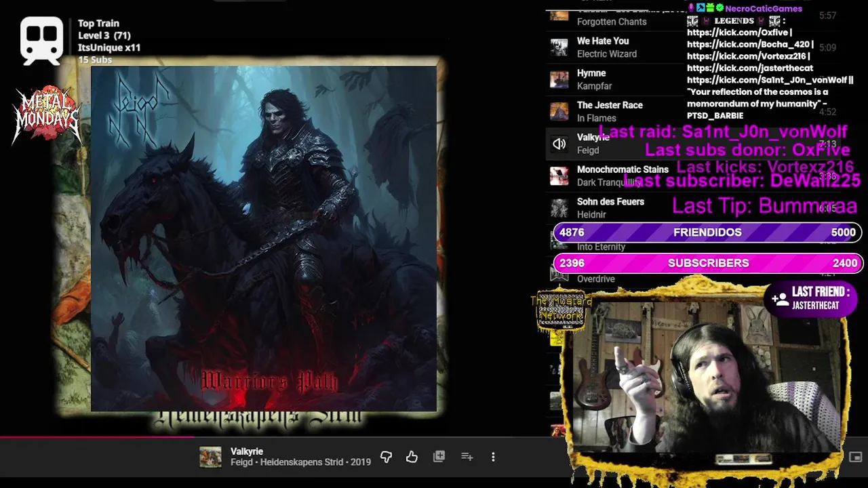Click the NecroCaticGames chat username

[764, 9]
